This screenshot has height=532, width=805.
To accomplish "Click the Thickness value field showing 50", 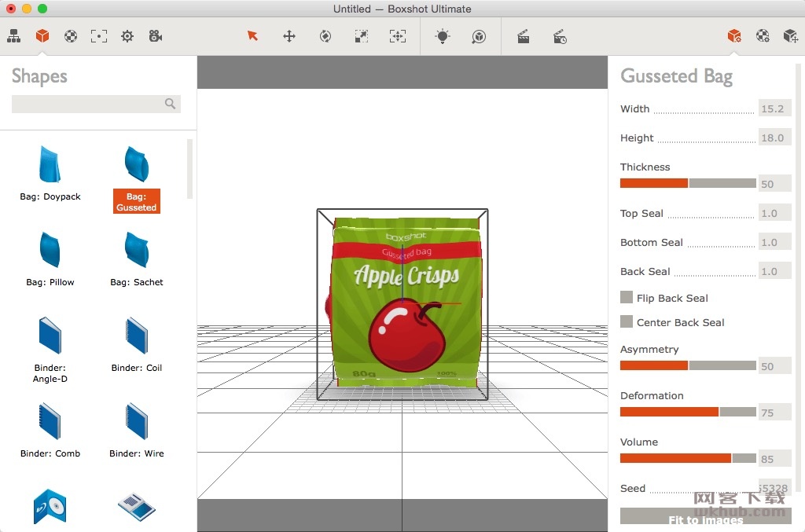I will [x=774, y=184].
